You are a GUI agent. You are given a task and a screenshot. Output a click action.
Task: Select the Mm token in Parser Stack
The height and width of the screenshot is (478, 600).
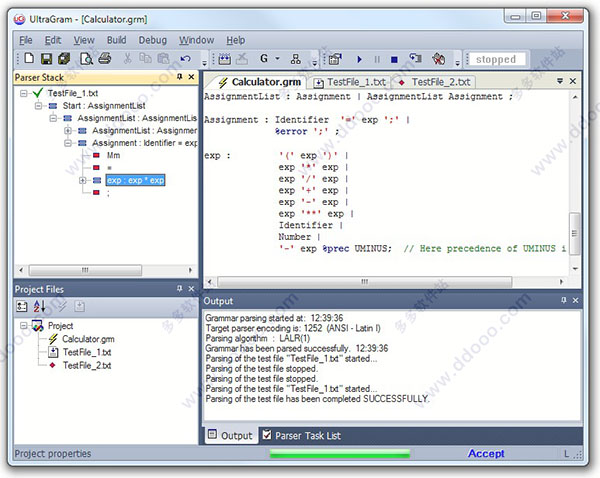pos(113,155)
